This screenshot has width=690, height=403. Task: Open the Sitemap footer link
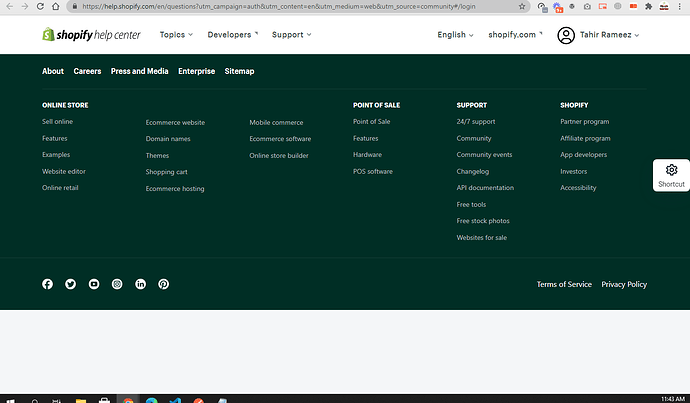pos(239,71)
